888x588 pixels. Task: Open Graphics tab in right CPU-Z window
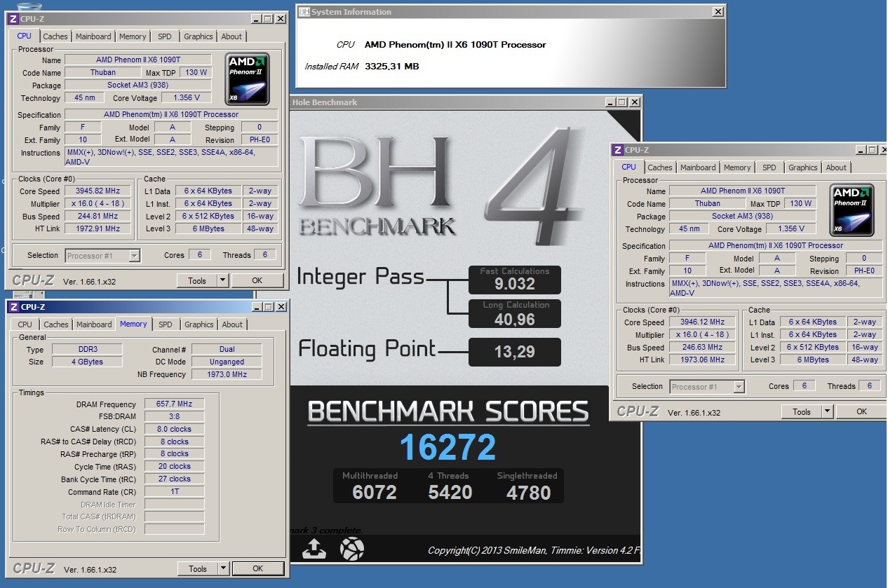803,167
